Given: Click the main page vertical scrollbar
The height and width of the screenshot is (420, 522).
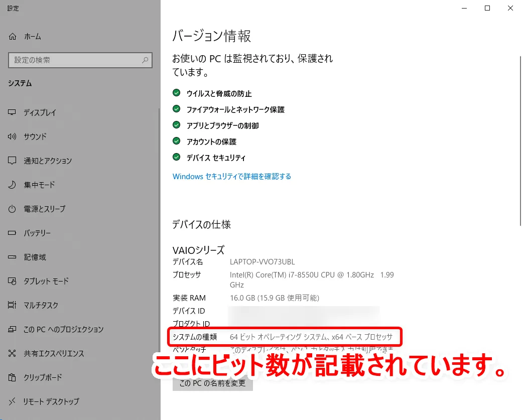Looking at the screenshot, I should [520, 141].
